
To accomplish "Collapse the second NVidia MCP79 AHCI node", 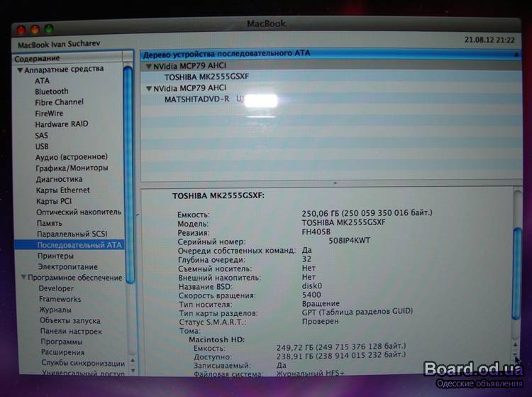I will [x=148, y=88].
